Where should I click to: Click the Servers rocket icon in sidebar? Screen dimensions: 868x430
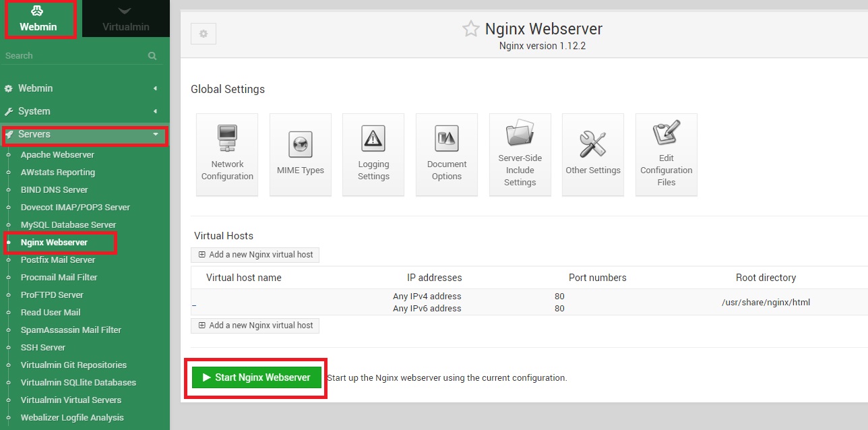point(9,134)
